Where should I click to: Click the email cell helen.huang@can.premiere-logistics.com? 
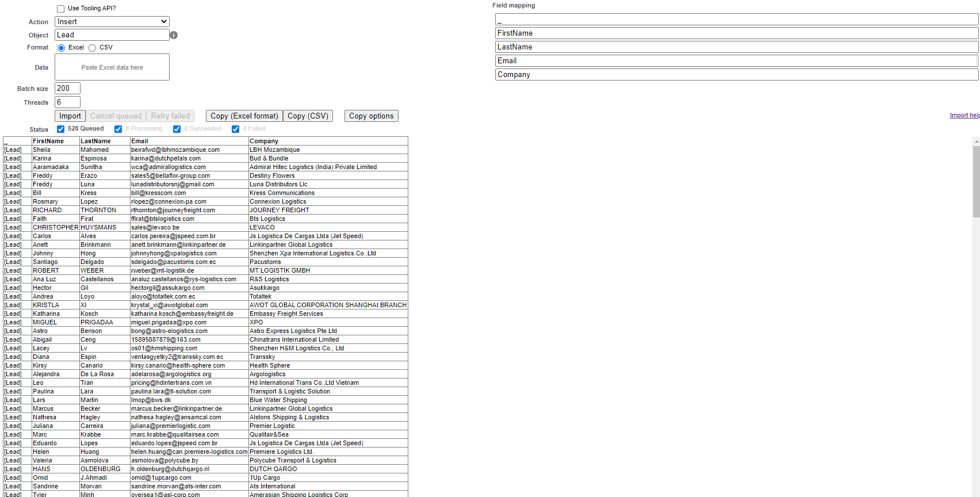(189, 452)
